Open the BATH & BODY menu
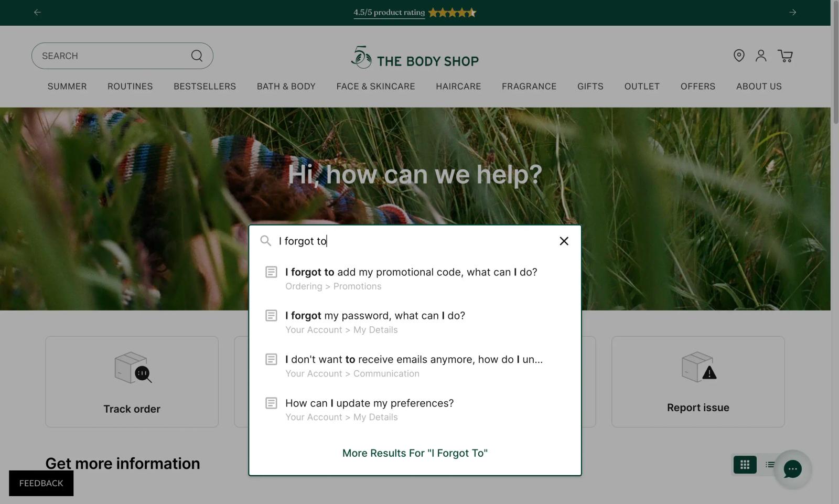The width and height of the screenshot is (839, 504). (x=286, y=87)
